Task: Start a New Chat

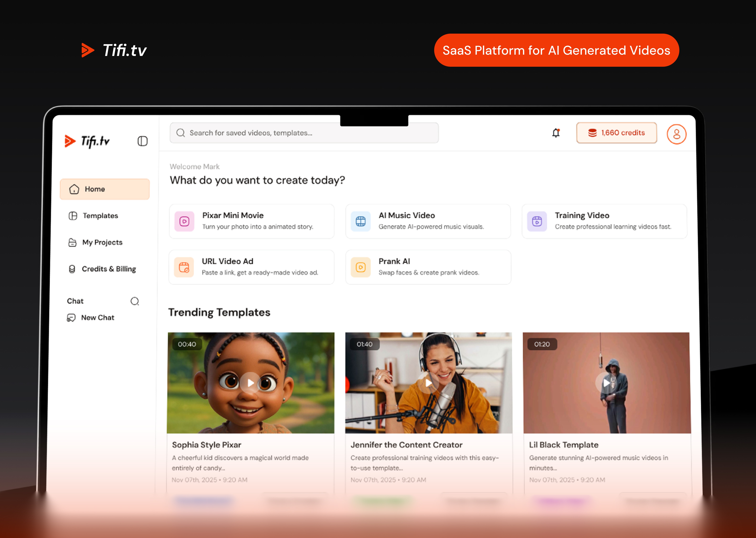Action: [x=97, y=318]
